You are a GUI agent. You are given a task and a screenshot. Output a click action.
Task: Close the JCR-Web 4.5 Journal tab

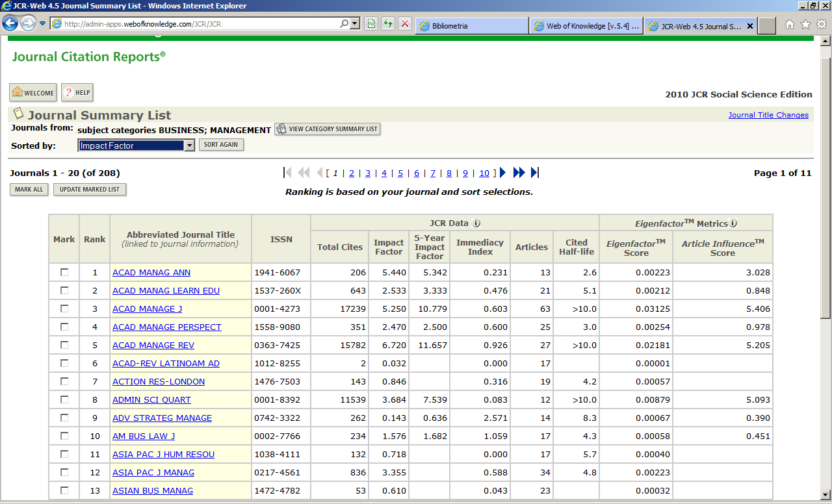click(x=749, y=26)
